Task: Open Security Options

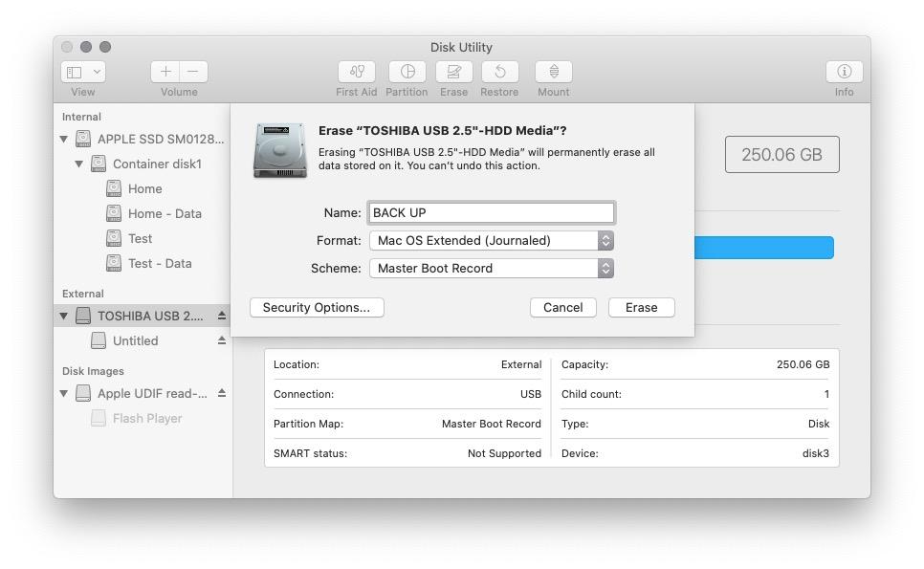Action: coord(317,308)
